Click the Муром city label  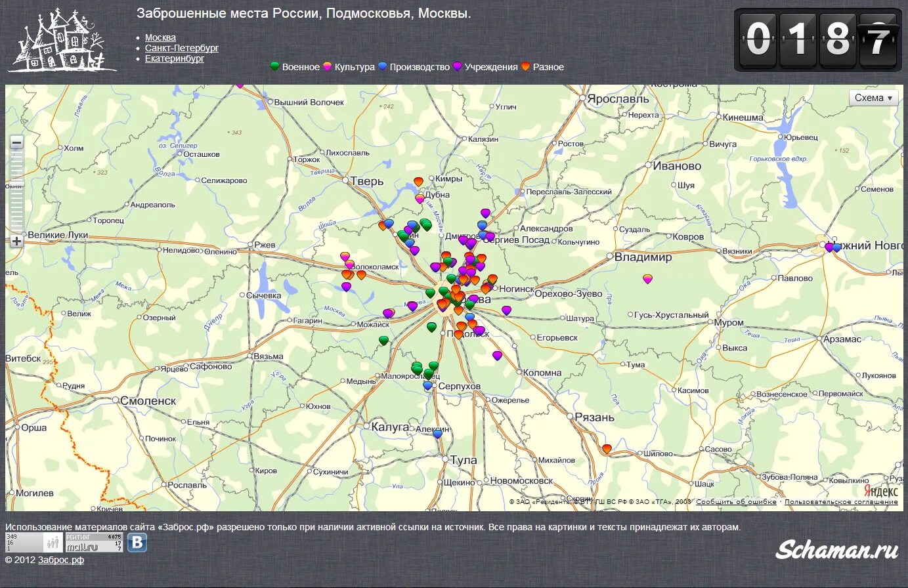(729, 323)
